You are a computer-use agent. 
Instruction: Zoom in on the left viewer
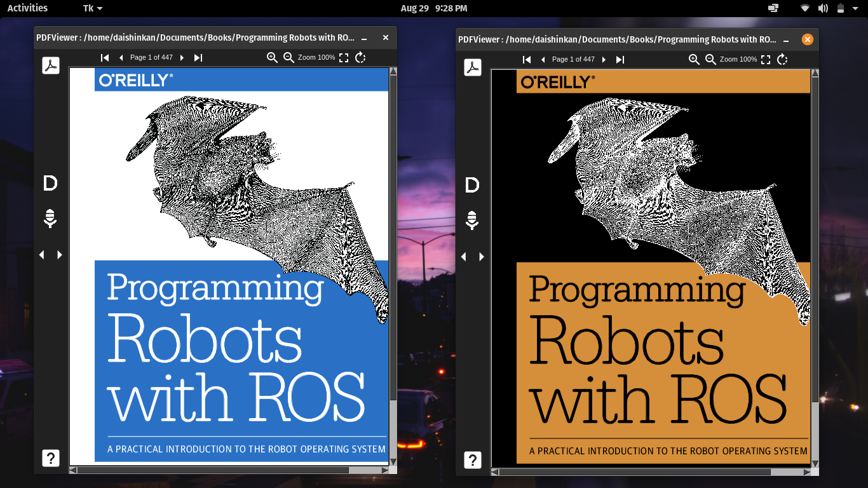pos(272,58)
